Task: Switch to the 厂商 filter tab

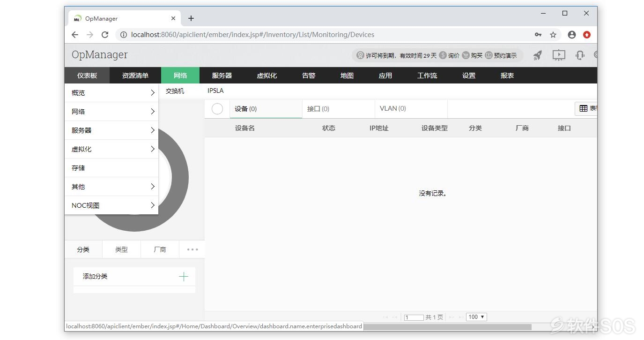Action: tap(160, 249)
